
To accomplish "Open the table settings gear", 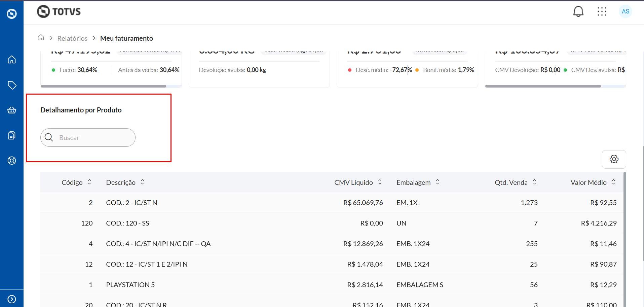I will pos(614,159).
